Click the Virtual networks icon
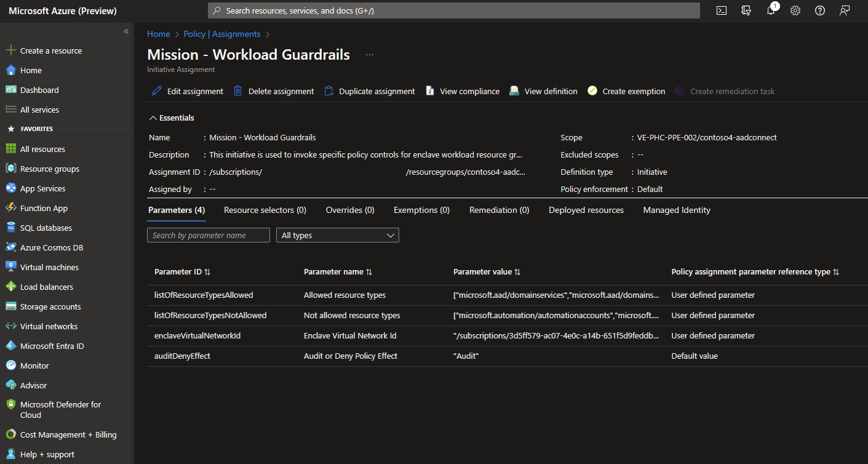This screenshot has height=464, width=868. (10, 326)
